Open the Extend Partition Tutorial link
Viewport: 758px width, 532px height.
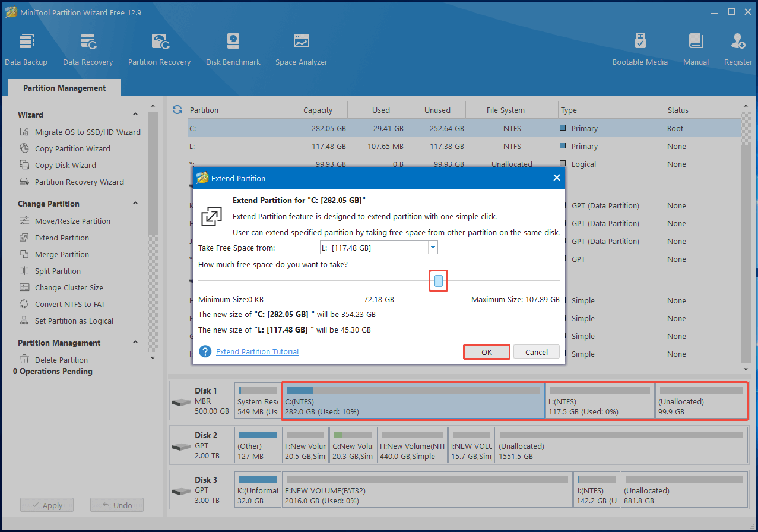click(257, 351)
